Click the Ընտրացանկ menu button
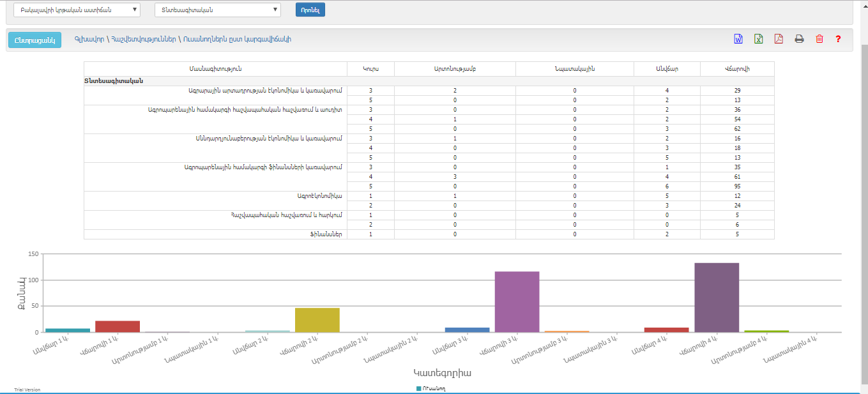The width and height of the screenshot is (868, 394). [34, 40]
